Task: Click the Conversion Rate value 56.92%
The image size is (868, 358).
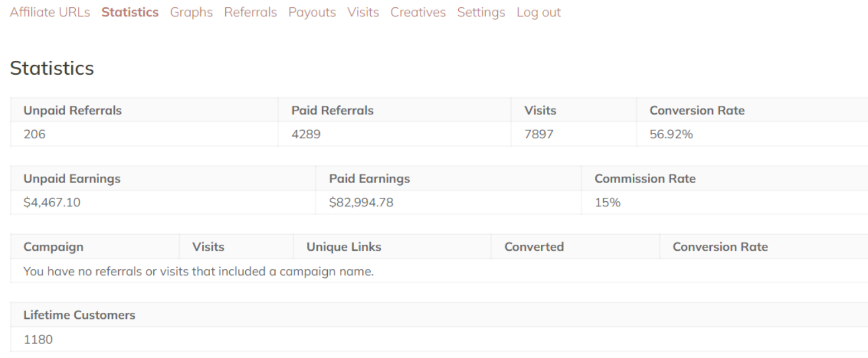Action: [671, 134]
